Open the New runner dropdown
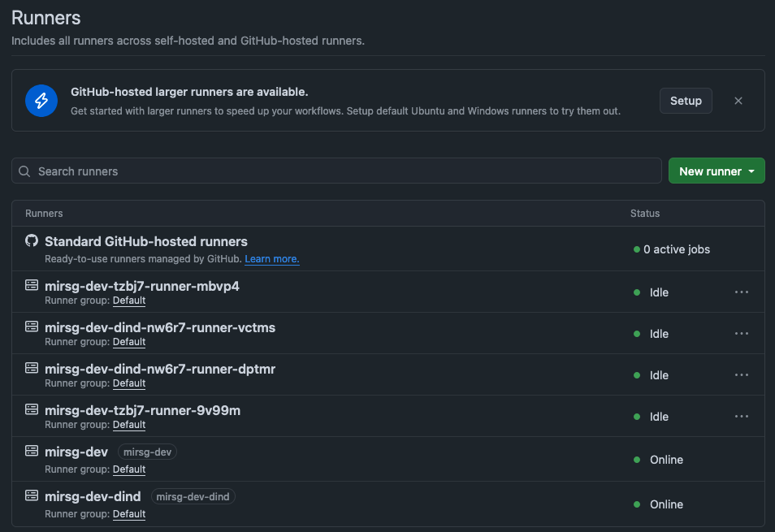775x532 pixels. (x=716, y=171)
